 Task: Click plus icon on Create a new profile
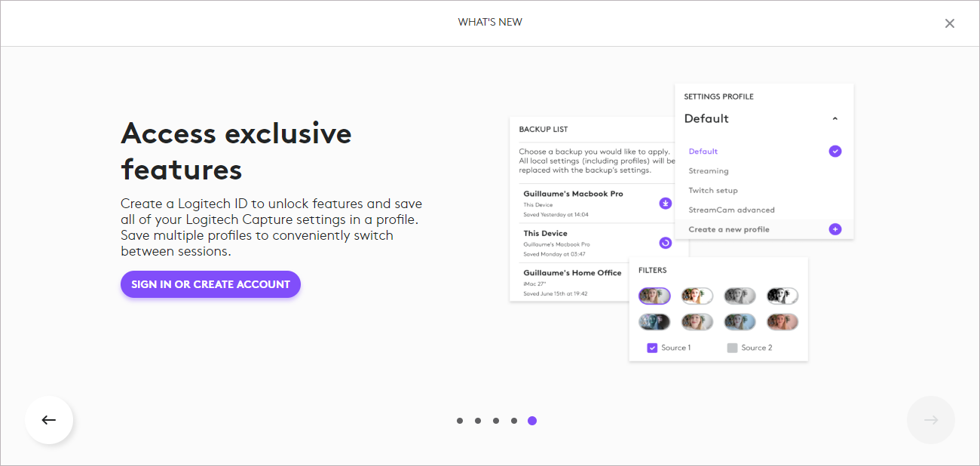[835, 229]
